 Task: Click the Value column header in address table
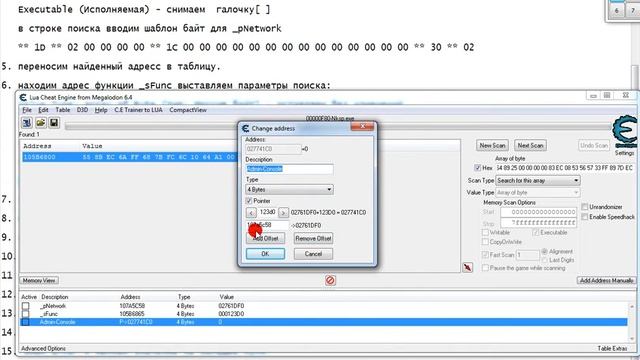[x=227, y=297]
